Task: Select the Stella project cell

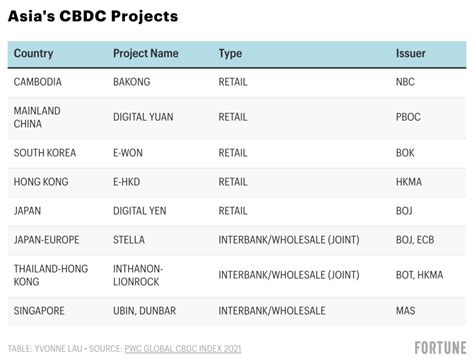Action: click(x=129, y=240)
